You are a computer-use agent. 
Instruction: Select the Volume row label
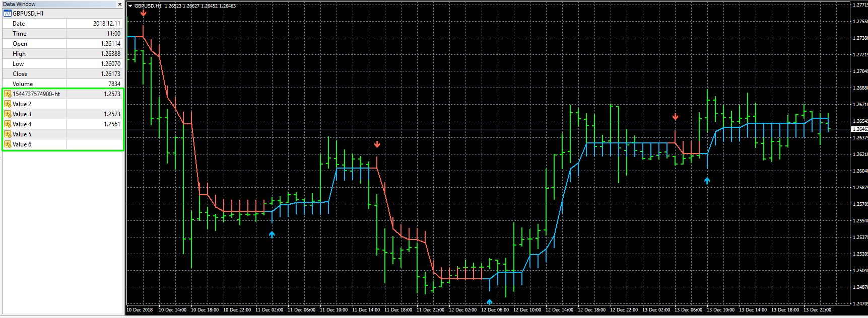(23, 84)
